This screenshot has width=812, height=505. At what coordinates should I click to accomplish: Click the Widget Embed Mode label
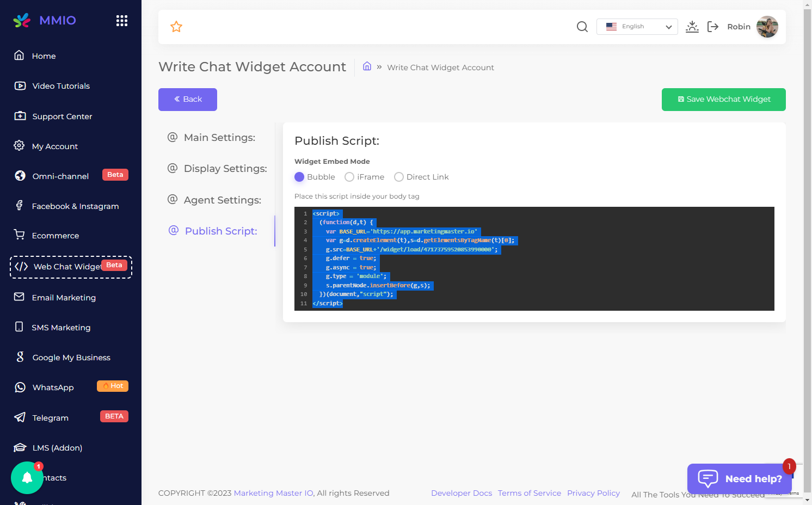[x=332, y=162]
